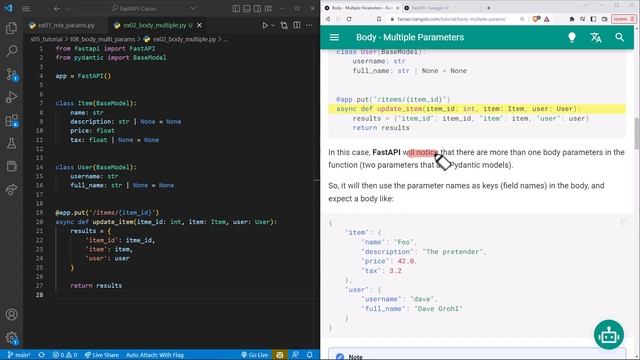Toggle docs light/dark mode bulb
Viewport: 640px width, 360px height.
point(572,37)
